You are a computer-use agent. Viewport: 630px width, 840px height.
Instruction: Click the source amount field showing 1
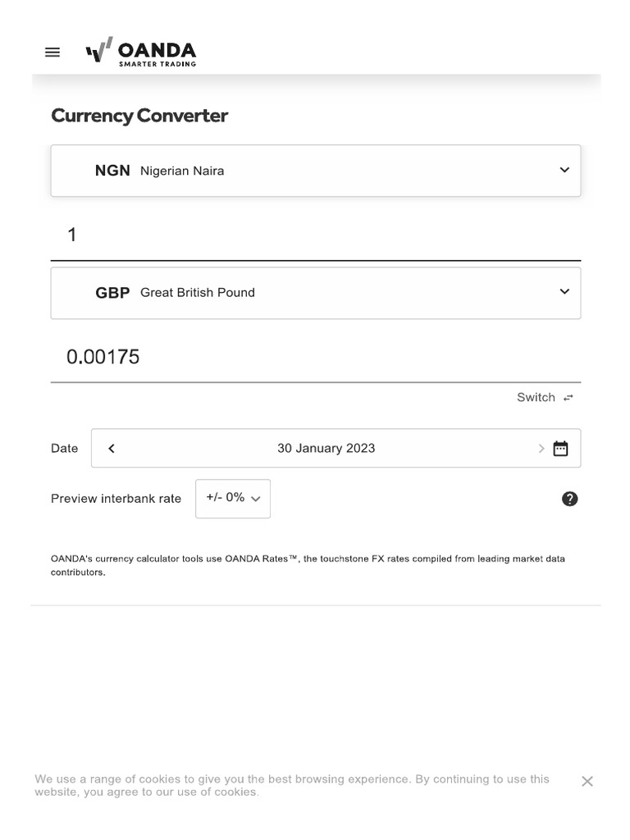click(315, 235)
